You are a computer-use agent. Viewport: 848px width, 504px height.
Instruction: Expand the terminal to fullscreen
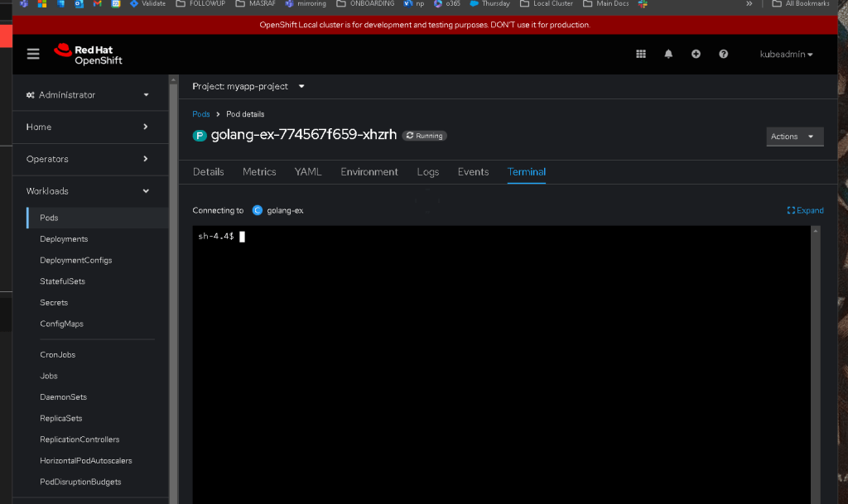pyautogui.click(x=805, y=211)
